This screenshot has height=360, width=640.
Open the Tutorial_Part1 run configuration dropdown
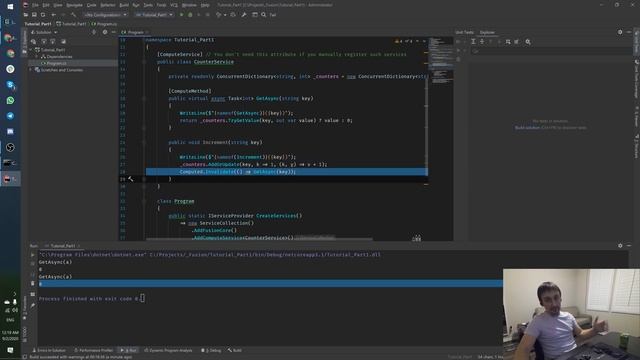point(154,15)
